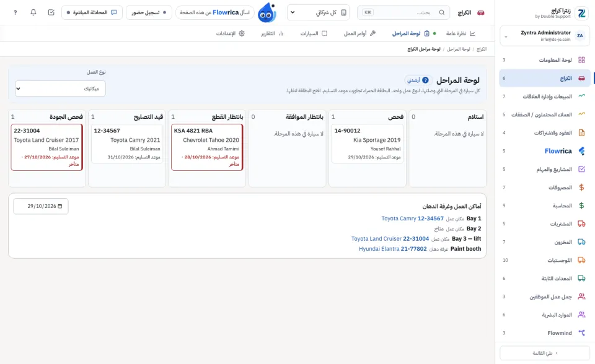Click in the بحث search field

click(x=403, y=12)
